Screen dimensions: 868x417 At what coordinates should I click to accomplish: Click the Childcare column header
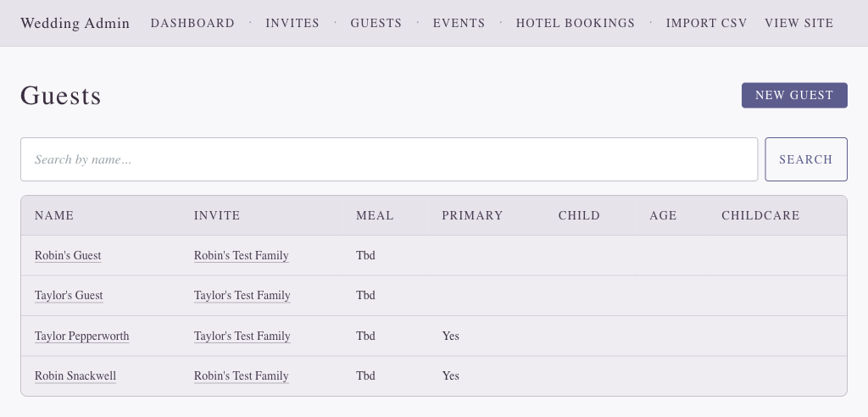[760, 215]
